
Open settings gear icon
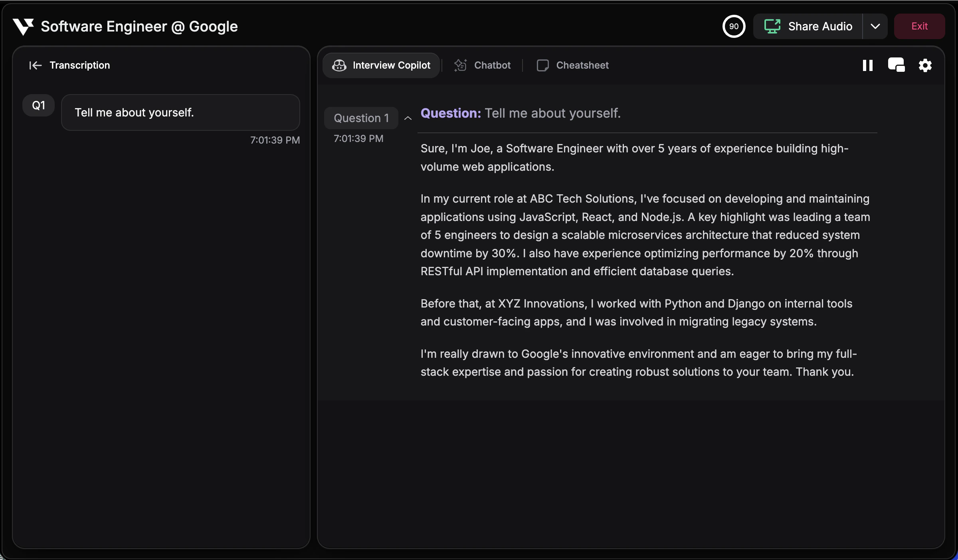coord(925,65)
